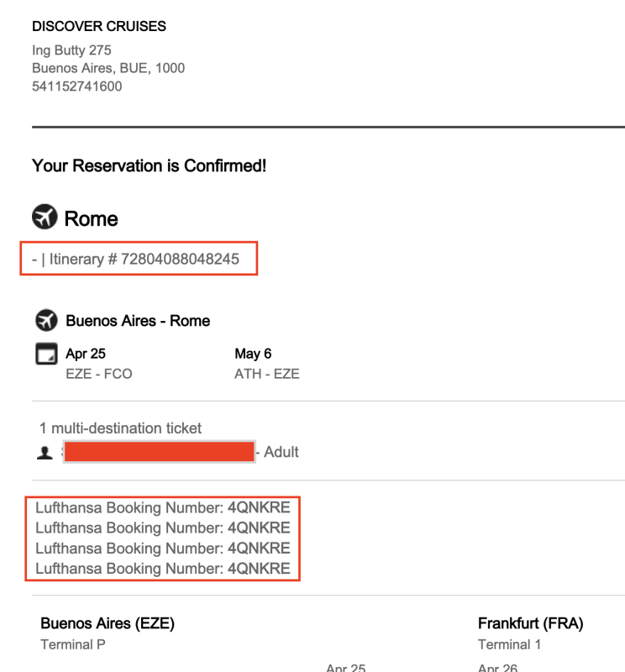Click the large airplane icon beside Rome
Screen dimensions: 625x672
[45, 218]
